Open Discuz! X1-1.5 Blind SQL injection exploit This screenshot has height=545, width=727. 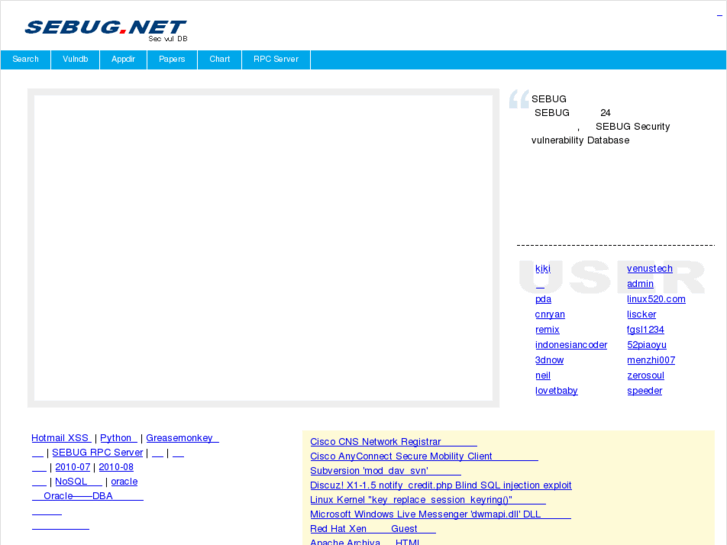click(440, 485)
